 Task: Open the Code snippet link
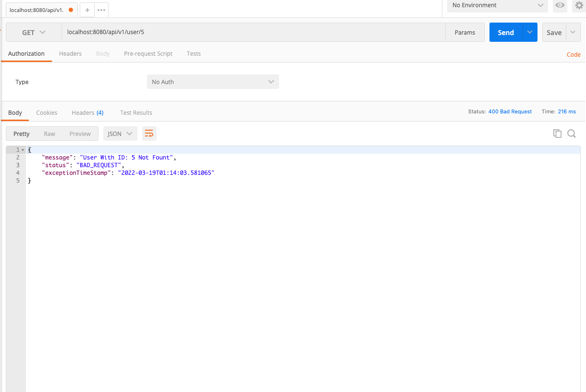click(x=574, y=54)
